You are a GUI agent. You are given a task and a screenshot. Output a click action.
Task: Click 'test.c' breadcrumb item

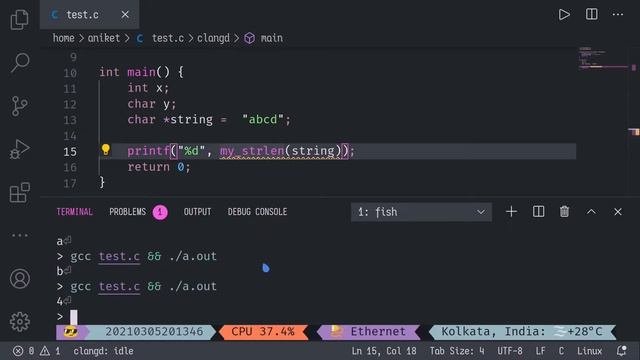[x=168, y=38]
